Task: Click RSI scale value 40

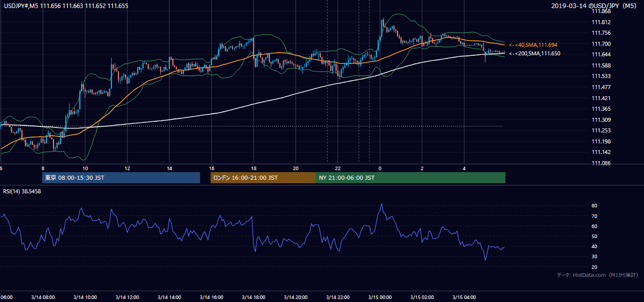Action: [x=595, y=246]
